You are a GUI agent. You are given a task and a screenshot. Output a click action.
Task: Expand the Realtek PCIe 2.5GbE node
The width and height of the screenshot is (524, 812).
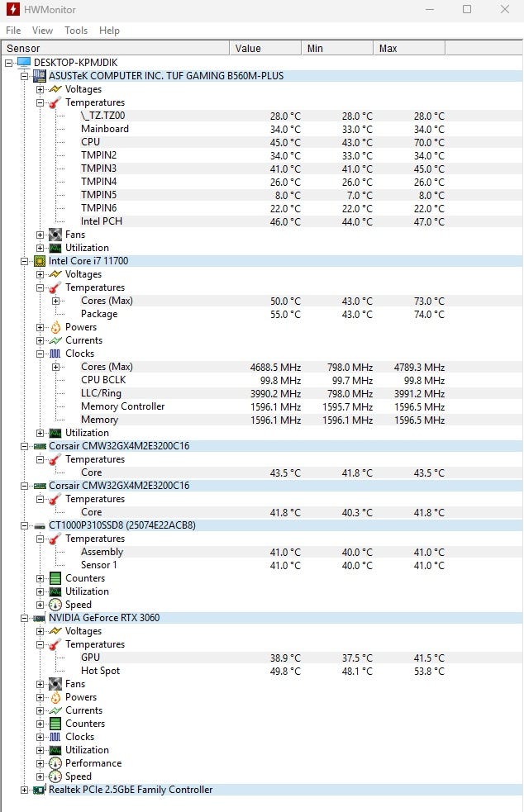pos(24,790)
